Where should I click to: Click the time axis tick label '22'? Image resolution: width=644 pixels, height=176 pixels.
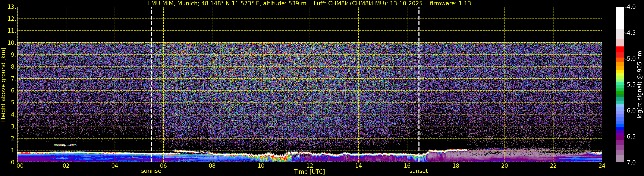coord(553,166)
